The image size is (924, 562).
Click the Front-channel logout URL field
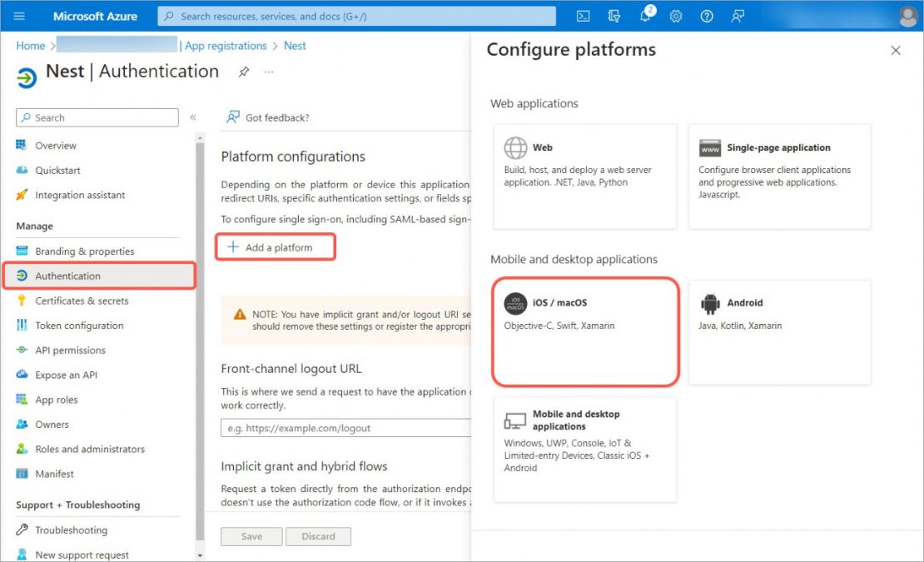point(346,428)
